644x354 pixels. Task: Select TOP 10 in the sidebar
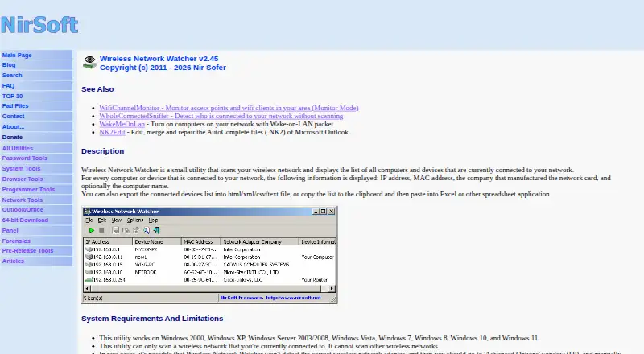pyautogui.click(x=12, y=96)
